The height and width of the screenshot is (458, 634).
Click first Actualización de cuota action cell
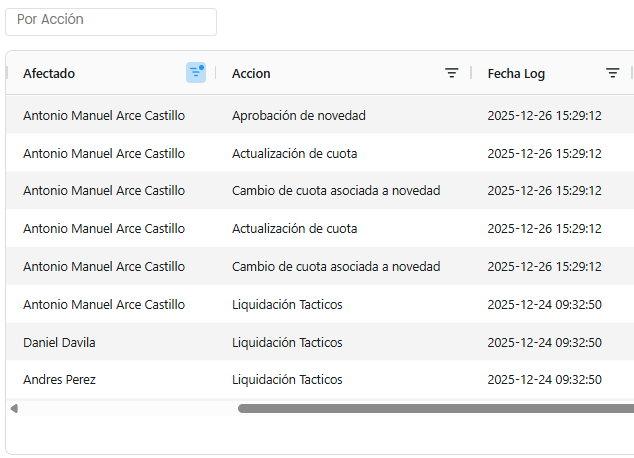click(294, 153)
